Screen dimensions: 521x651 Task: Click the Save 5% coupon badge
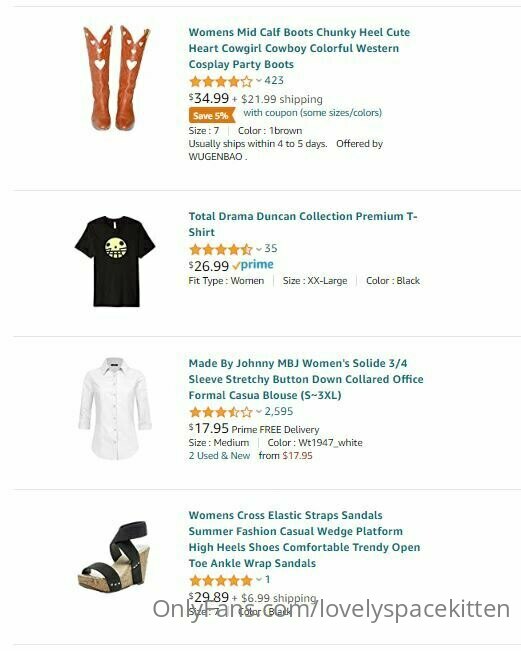[x=212, y=115]
